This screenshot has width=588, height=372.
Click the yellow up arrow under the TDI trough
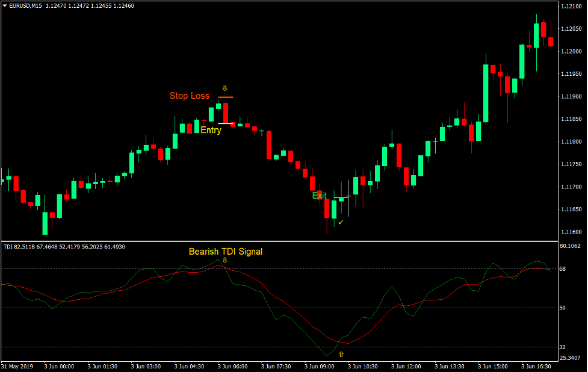click(341, 355)
